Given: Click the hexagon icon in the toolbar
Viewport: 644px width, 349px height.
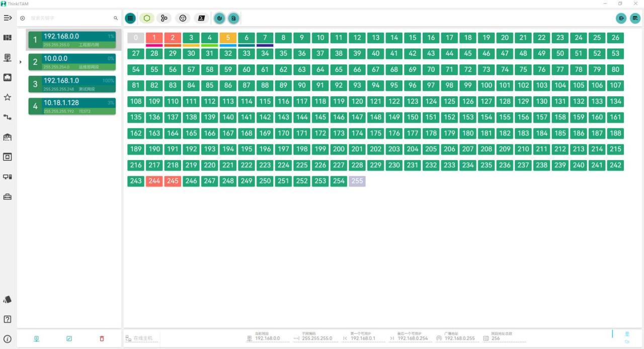Looking at the screenshot, I should point(147,18).
